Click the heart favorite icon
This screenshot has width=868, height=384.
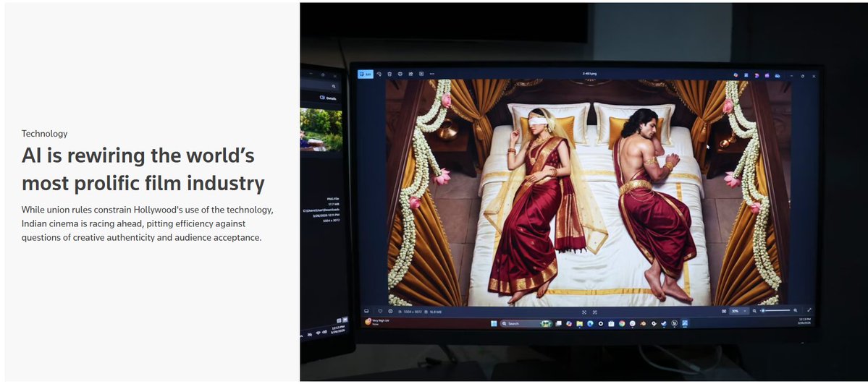[x=380, y=312]
